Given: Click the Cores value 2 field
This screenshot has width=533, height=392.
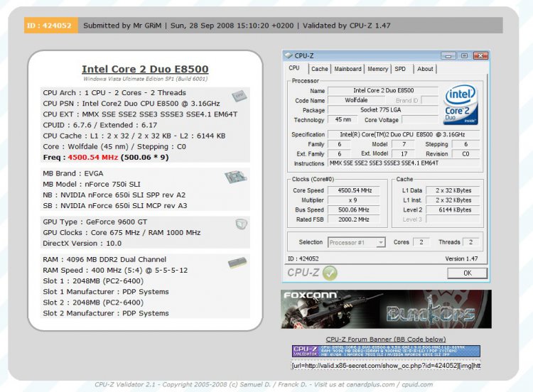Looking at the screenshot, I should (x=421, y=242).
